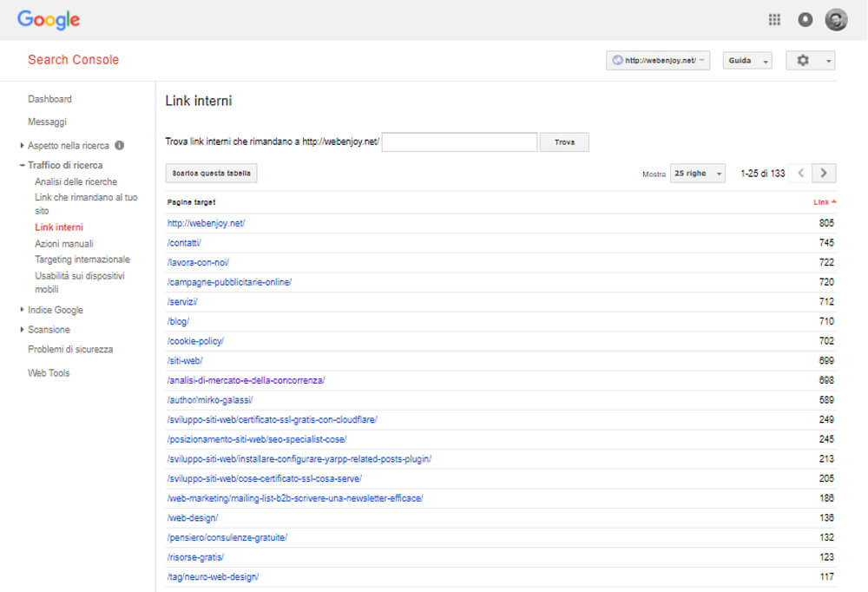868x592 pixels.
Task: Click the 1-25 di 133 pagination text
Action: click(763, 174)
